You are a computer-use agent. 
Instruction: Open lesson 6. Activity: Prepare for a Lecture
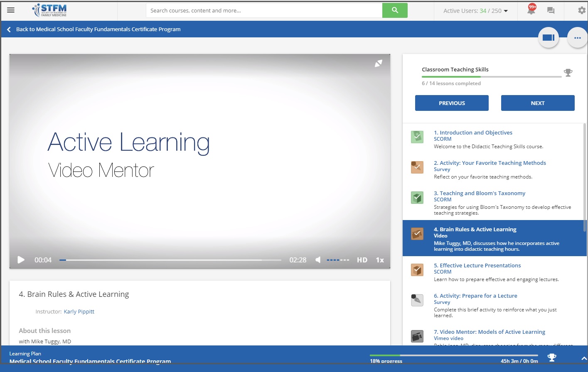(x=475, y=296)
